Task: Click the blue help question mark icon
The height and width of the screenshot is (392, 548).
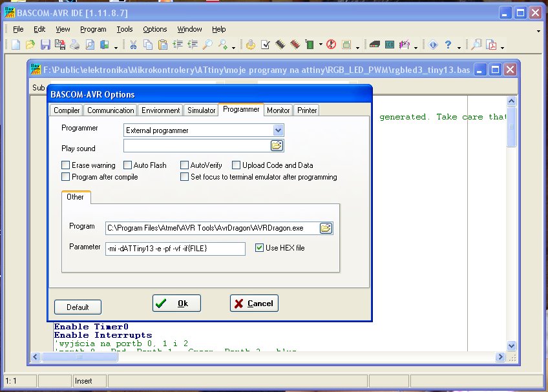Action: (x=448, y=45)
